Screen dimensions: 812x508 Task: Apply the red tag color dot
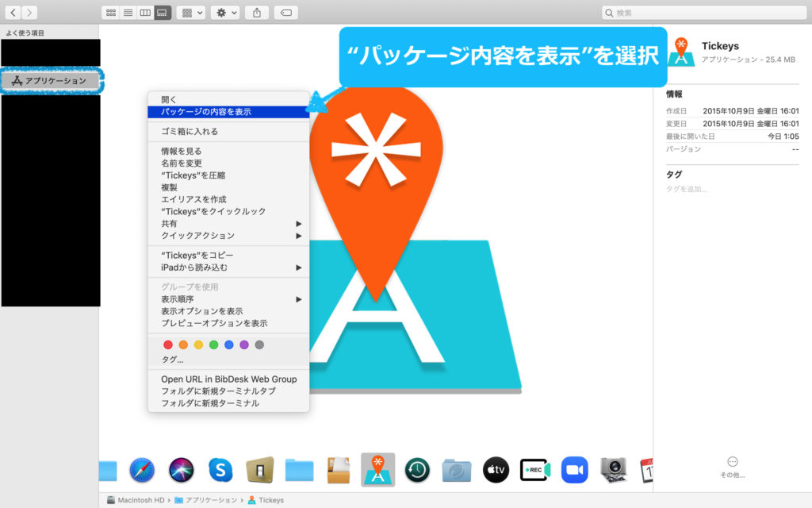[168, 344]
